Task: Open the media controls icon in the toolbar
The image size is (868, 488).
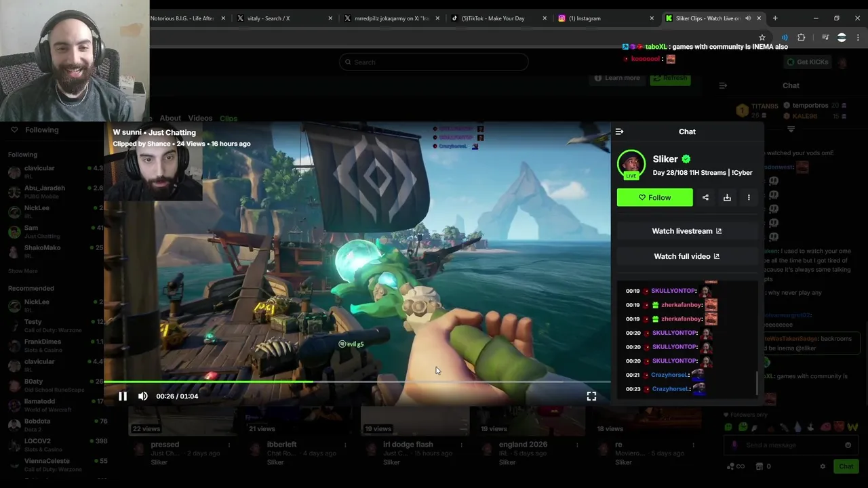Action: pyautogui.click(x=825, y=37)
